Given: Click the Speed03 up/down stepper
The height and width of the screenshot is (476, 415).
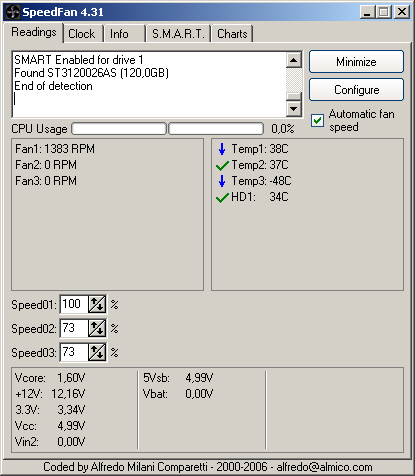Looking at the screenshot, I should 97,352.
